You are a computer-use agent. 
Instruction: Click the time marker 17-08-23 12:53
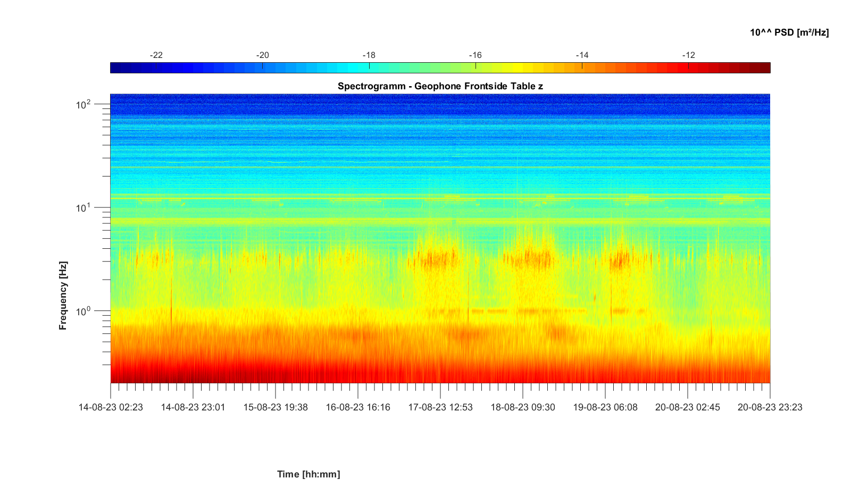[x=440, y=407]
